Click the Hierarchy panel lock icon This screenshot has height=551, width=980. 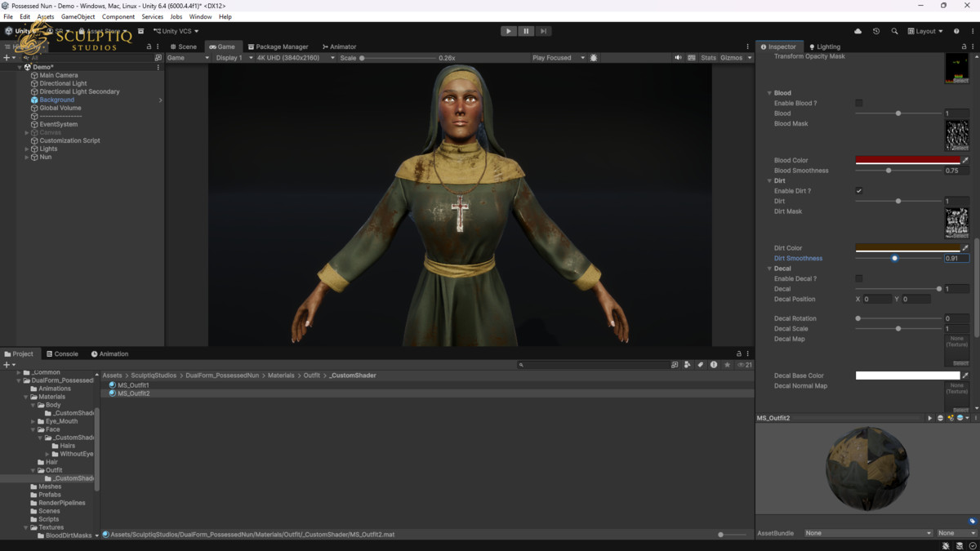[149, 47]
